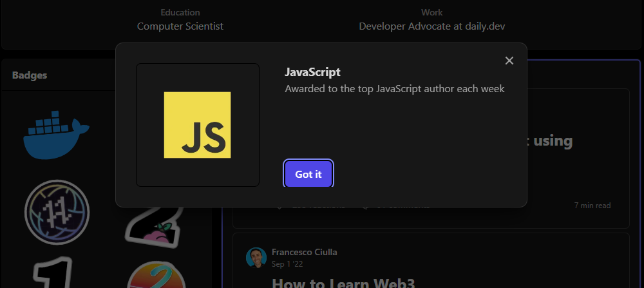Click Developer Advocate at daily.dev text

pos(432,26)
